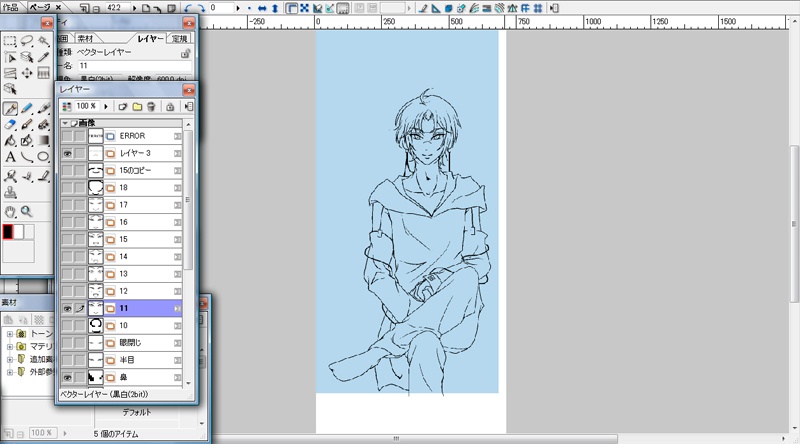Open the layer opacity 100% flyout arrow
This screenshot has width=800, height=444.
tap(105, 105)
